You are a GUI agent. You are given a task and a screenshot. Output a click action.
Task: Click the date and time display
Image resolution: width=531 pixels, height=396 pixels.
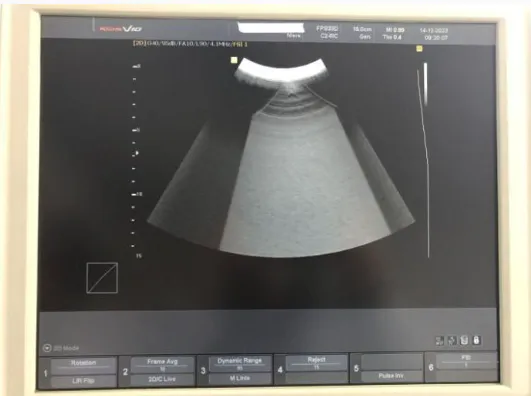[x=434, y=34]
